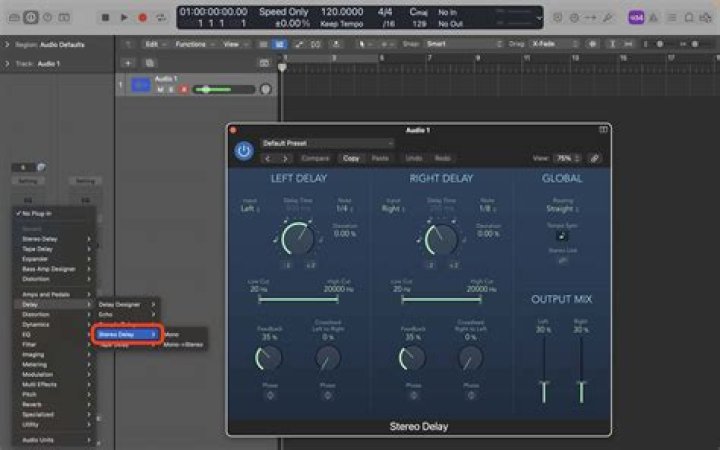Click the tempo value 120.0000
This screenshot has height=450, width=720.
coord(342,11)
